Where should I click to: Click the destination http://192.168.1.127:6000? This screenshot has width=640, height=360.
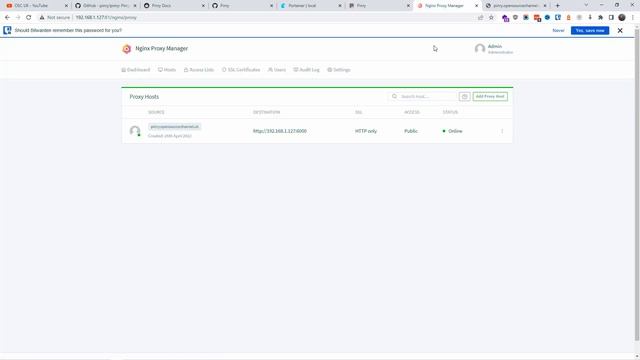[280, 131]
